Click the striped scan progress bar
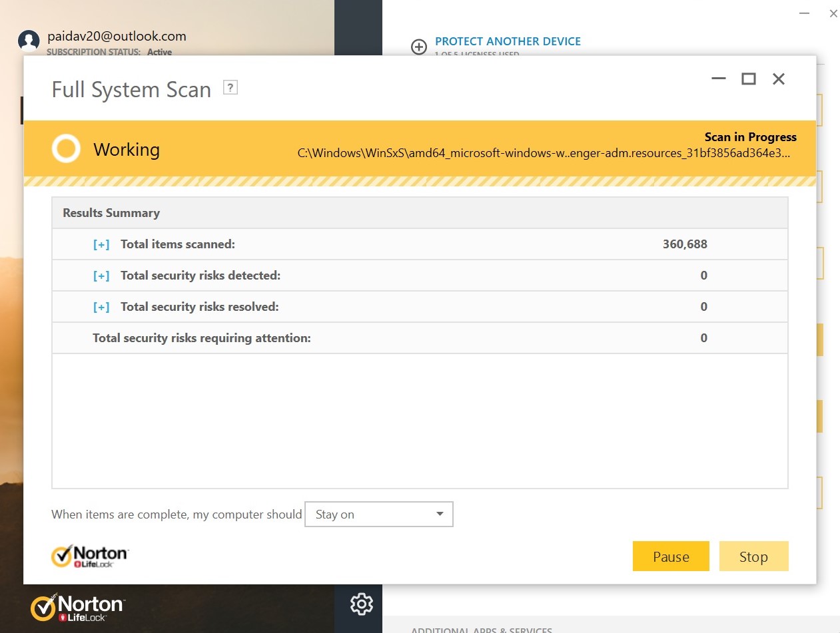The height and width of the screenshot is (633, 840). click(420, 181)
